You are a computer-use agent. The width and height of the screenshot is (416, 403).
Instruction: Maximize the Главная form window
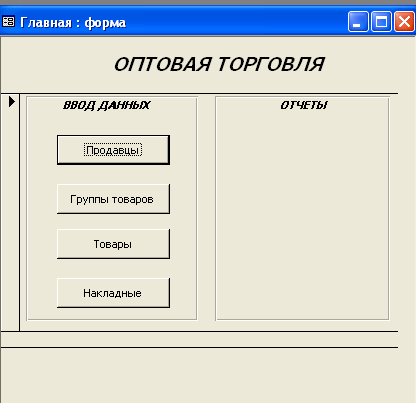tap(381, 22)
